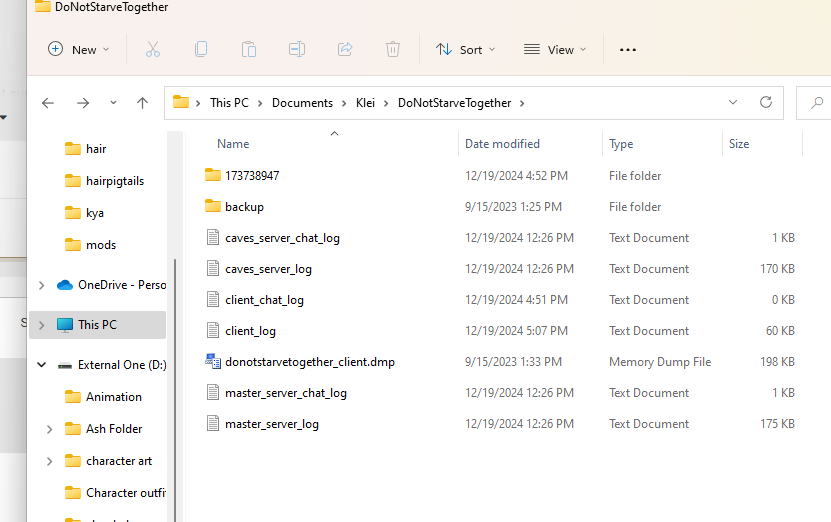Viewport: 831px width, 522px height.
Task: Click Memory Dump File type cell
Action: point(660,362)
